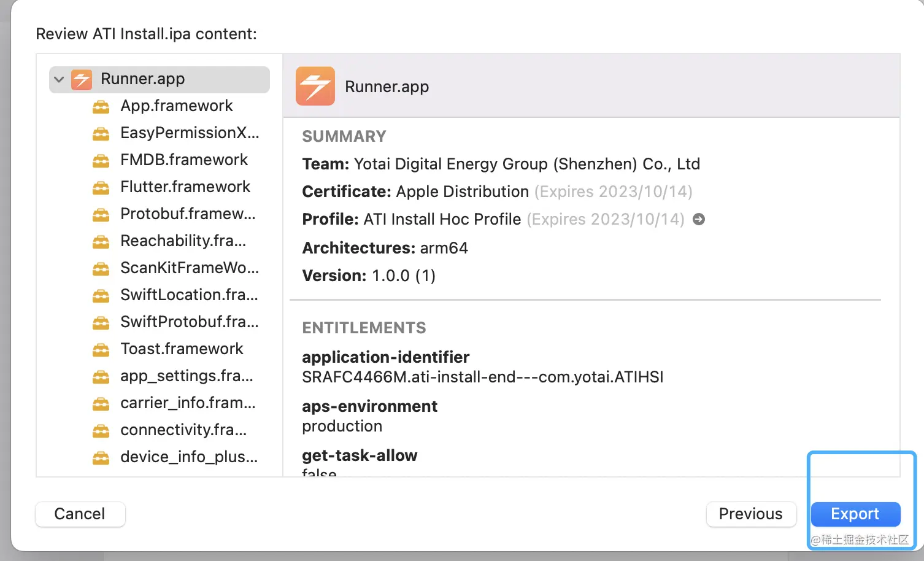Click the Toast.framework toolbox icon
Viewport: 924px width, 561px height.
(101, 350)
